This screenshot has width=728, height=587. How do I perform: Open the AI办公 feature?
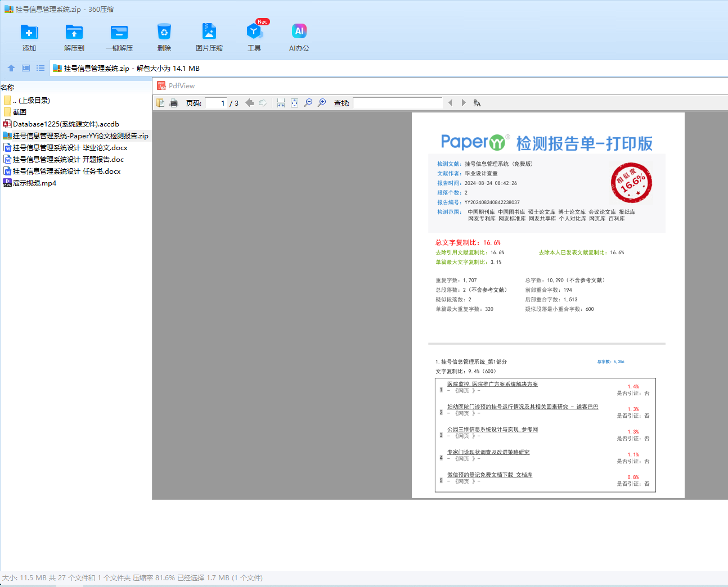[x=299, y=38]
